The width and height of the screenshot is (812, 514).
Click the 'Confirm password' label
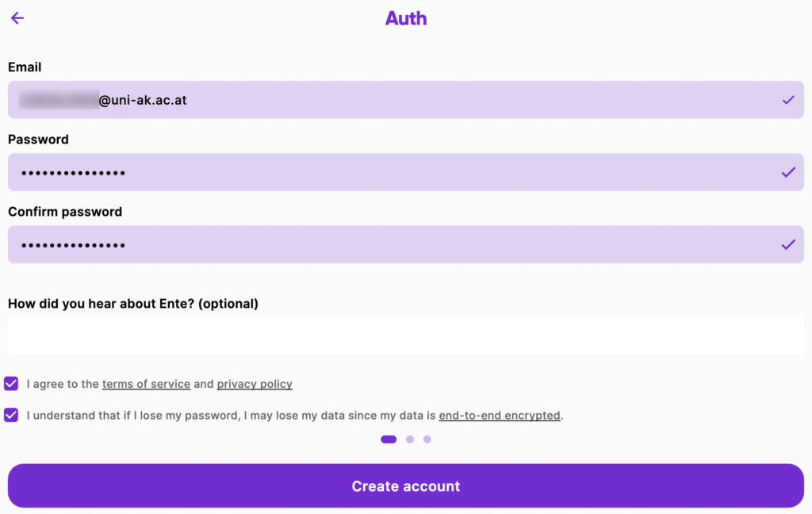(x=65, y=212)
